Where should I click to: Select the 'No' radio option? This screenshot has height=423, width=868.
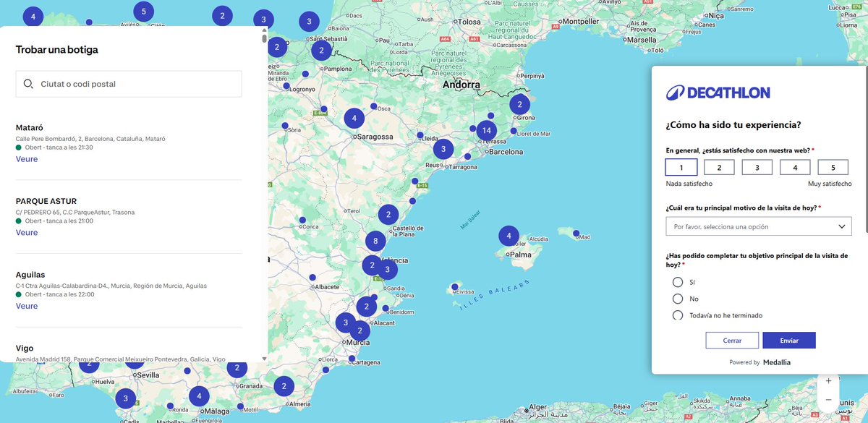click(678, 299)
